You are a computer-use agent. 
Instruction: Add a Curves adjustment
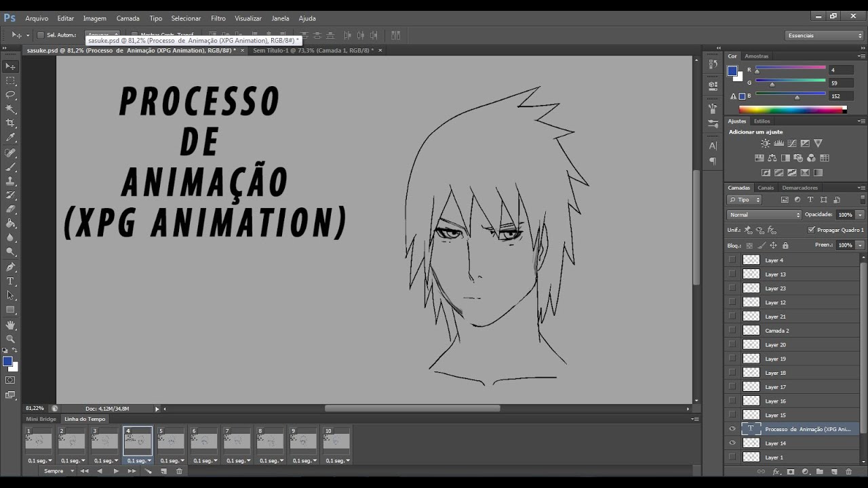[792, 144]
